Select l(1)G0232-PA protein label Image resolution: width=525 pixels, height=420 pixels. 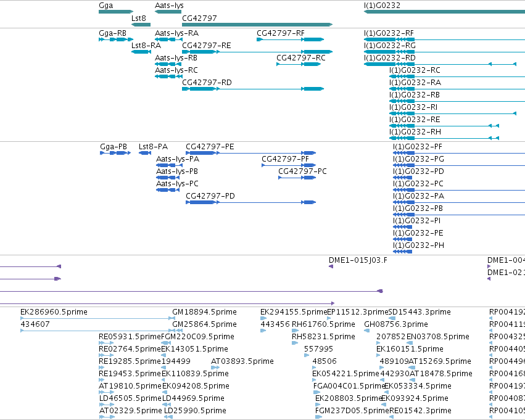tap(418, 197)
